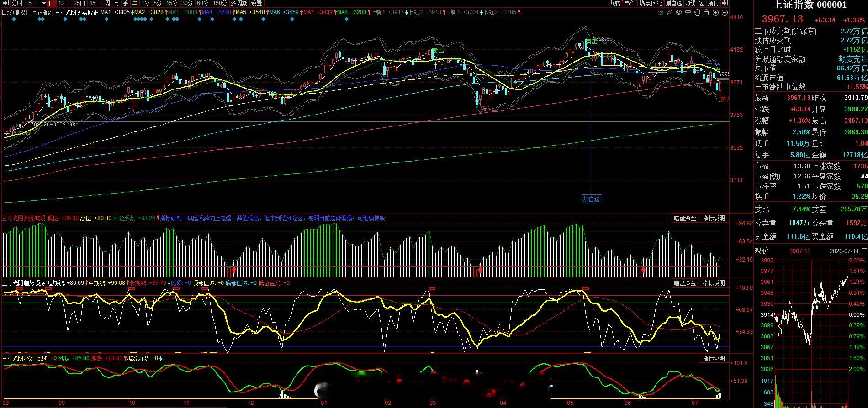Click the 三市成交额(沪深京) row
Image resolution: width=868 pixels, height=408 pixels.
tap(810, 31)
